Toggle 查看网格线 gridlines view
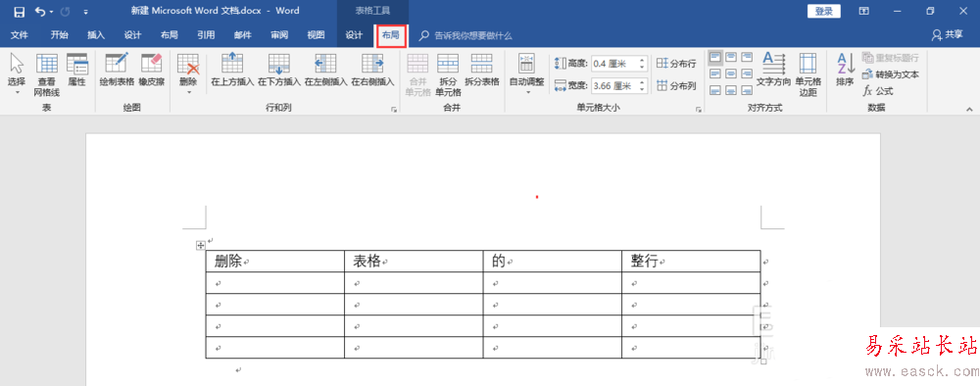 tap(47, 74)
